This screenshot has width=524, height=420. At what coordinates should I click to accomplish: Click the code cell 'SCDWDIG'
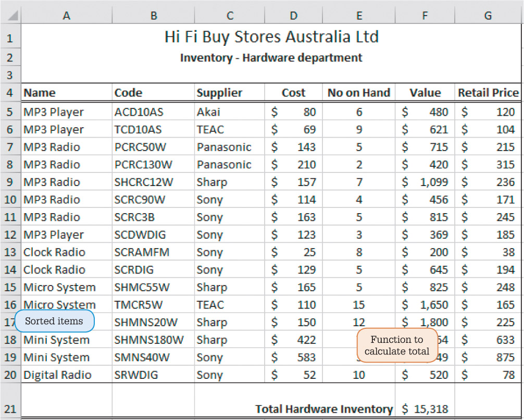(153, 234)
